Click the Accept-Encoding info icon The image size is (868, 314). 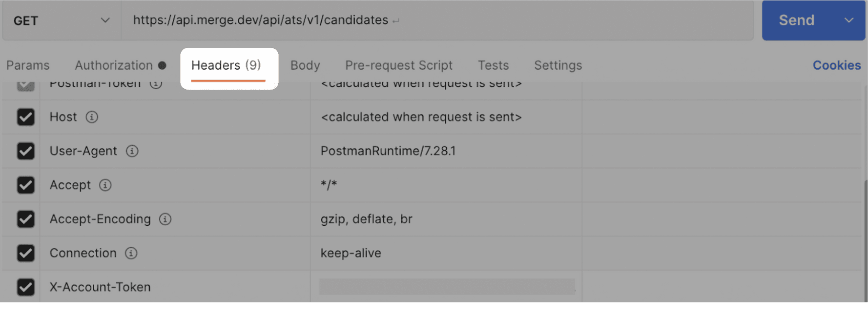coord(165,219)
